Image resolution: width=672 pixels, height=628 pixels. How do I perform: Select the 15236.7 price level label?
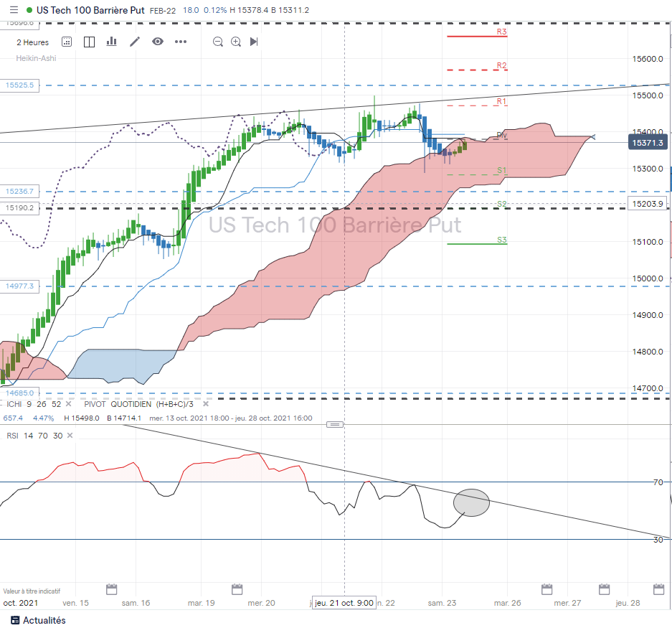(19, 192)
